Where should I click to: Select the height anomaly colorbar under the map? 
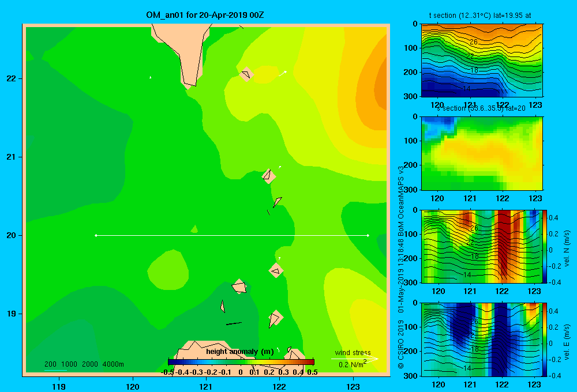click(241, 362)
